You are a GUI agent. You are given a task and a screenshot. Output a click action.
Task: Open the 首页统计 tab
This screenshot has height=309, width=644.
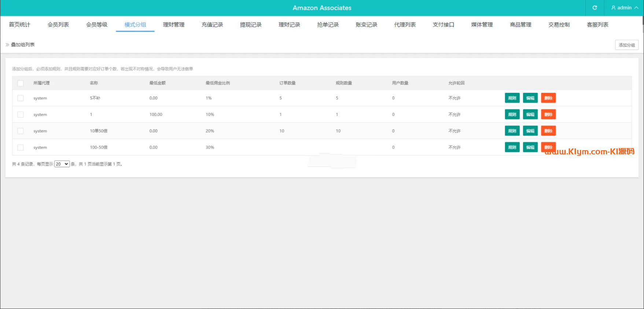pyautogui.click(x=20, y=25)
